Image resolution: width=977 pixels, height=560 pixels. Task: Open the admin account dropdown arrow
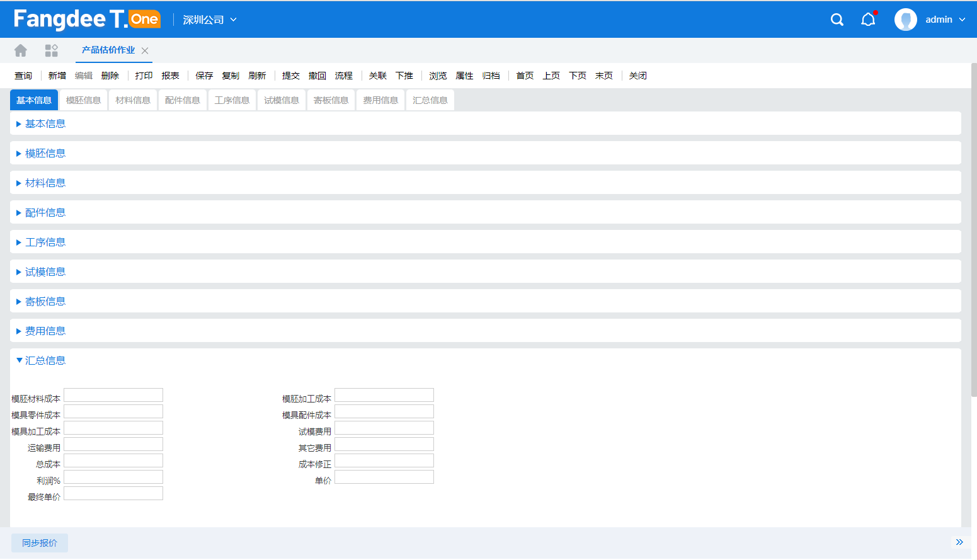pyautogui.click(x=962, y=20)
